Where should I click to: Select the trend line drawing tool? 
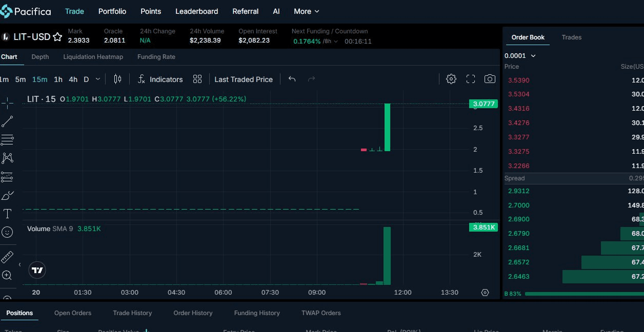click(7, 121)
